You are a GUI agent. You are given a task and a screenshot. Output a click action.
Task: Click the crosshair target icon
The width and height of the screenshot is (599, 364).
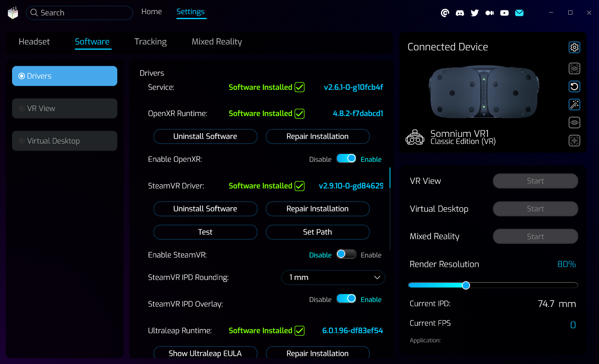[x=574, y=141]
